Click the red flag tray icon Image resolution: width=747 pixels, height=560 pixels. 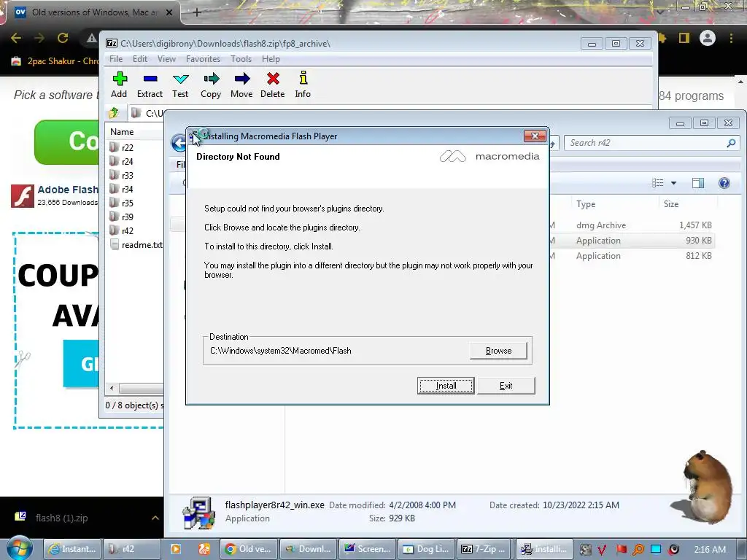tap(622, 550)
